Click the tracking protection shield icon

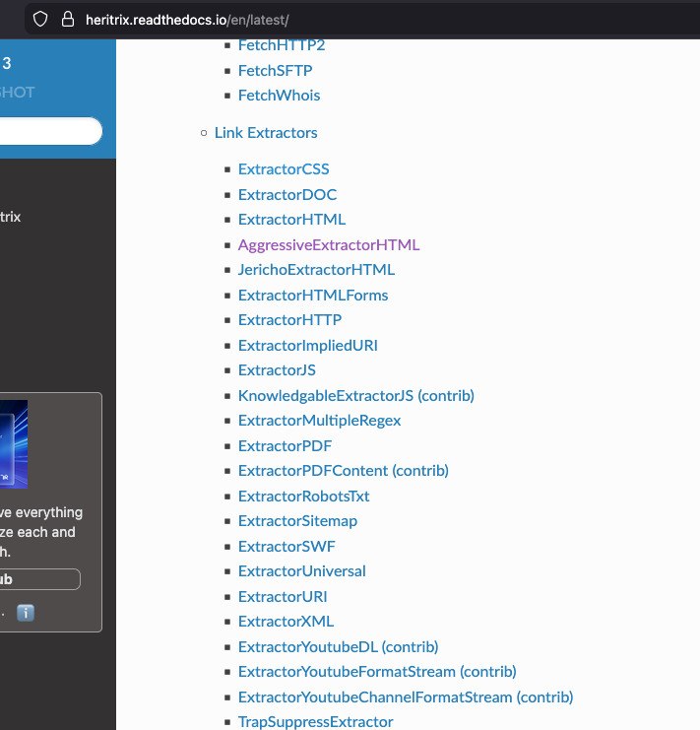pos(40,19)
